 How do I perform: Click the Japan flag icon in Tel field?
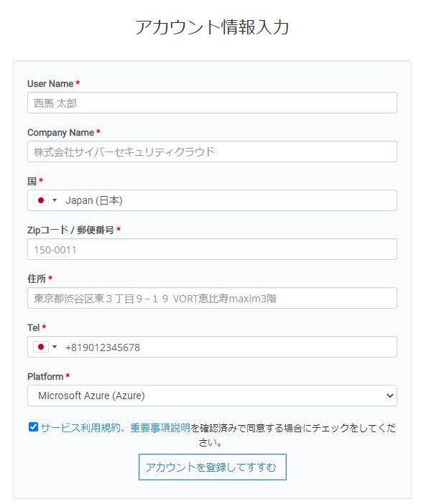pos(41,347)
